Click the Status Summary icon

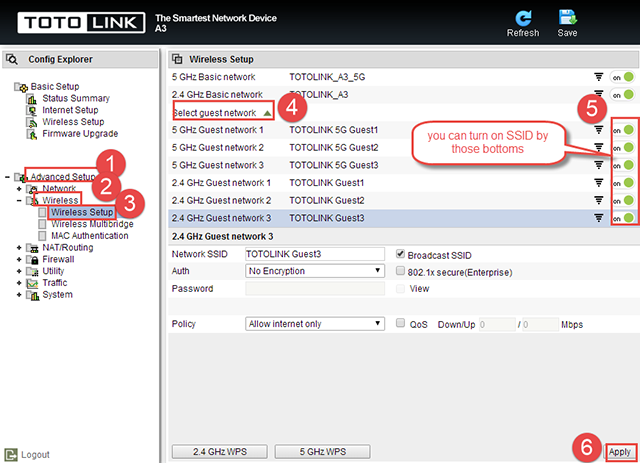click(x=32, y=99)
